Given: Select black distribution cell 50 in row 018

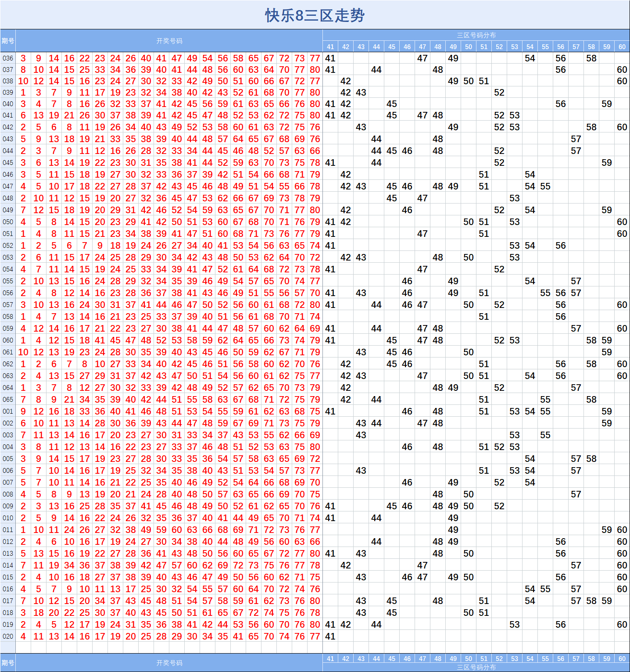Looking at the screenshot, I should [469, 613].
